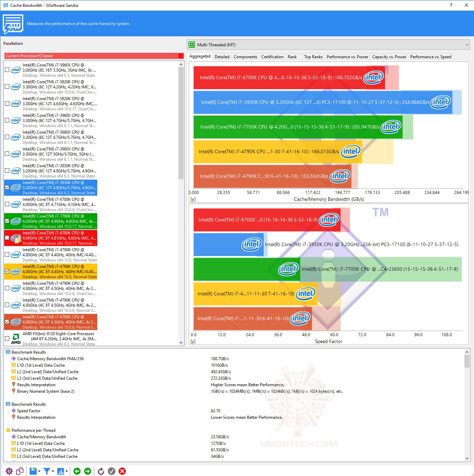Viewport: 474px width, 476px height.
Task: Open the dropdown arrow next to the chart icon
Action: point(66,471)
